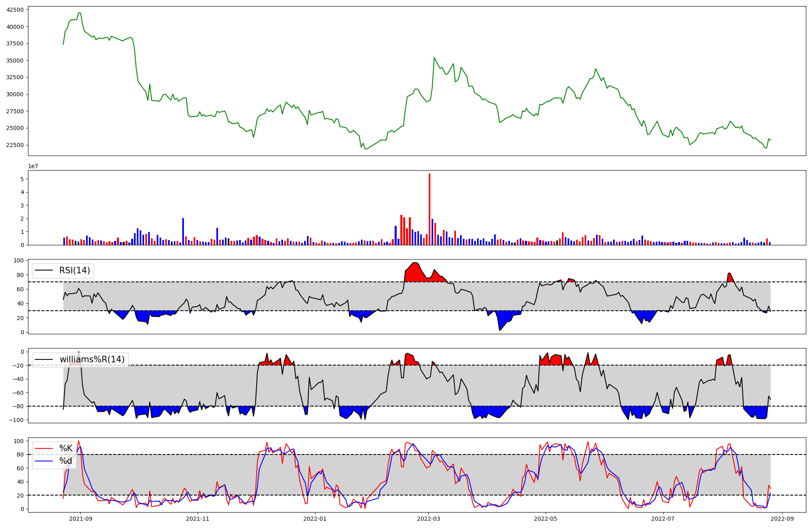Image resolution: width=812 pixels, height=528 pixels.
Task: Click the 2022-01 x-axis date label
Action: (315, 519)
